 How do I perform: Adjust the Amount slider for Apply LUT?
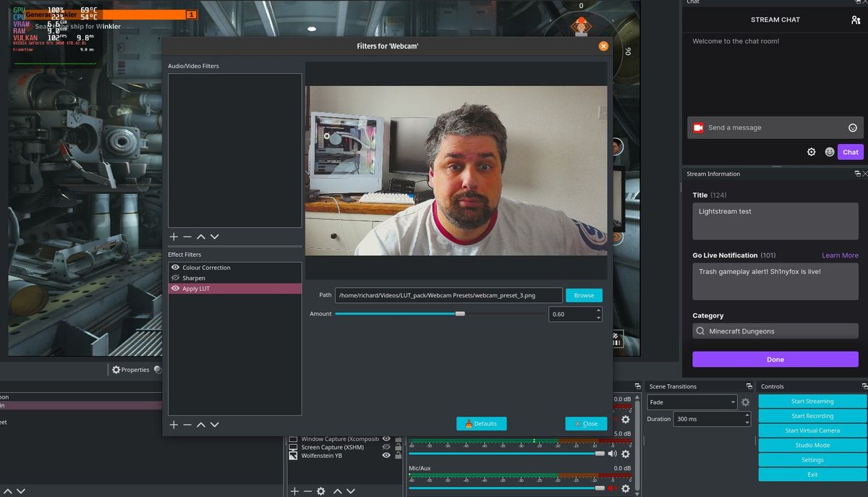click(461, 313)
